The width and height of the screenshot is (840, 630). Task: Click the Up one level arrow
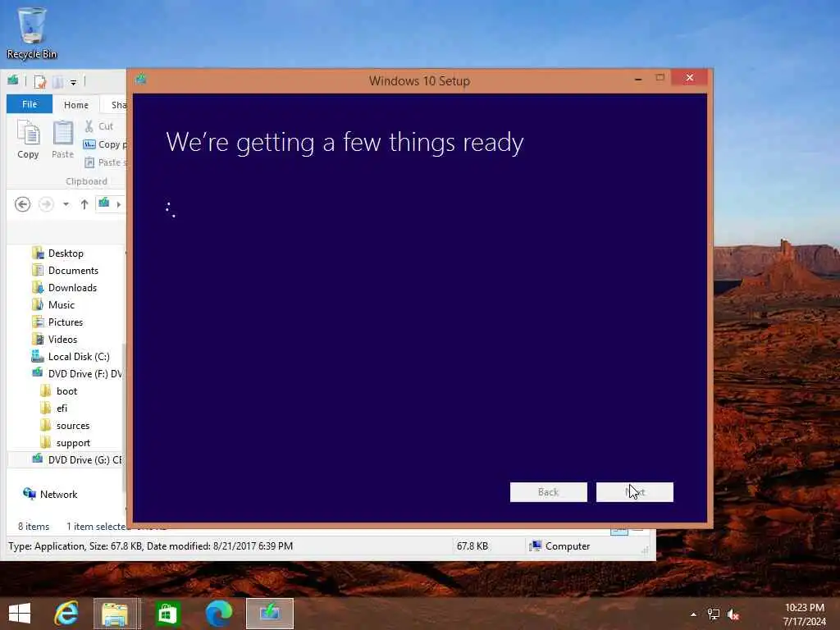pyautogui.click(x=84, y=204)
